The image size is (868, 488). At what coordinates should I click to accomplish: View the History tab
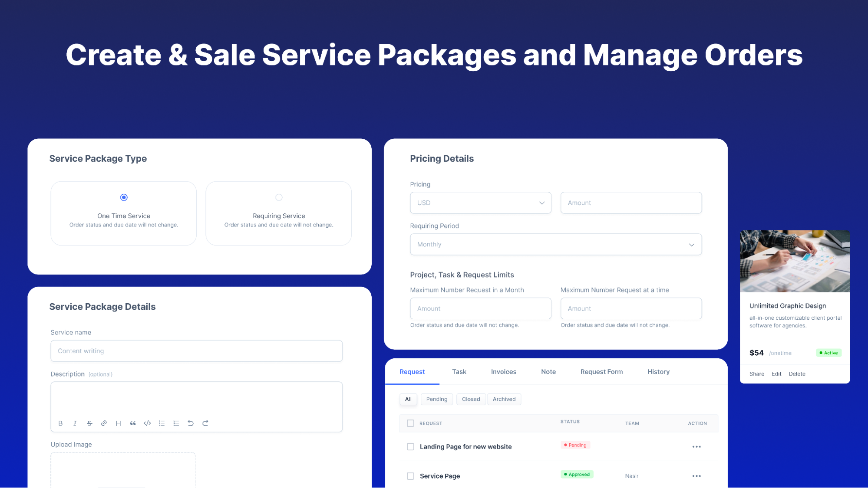coord(658,372)
